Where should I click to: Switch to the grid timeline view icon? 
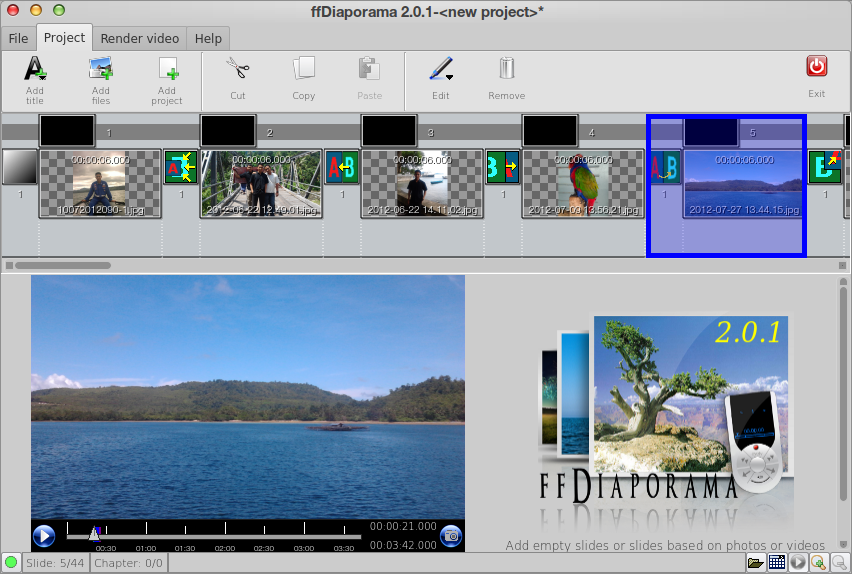pos(776,563)
